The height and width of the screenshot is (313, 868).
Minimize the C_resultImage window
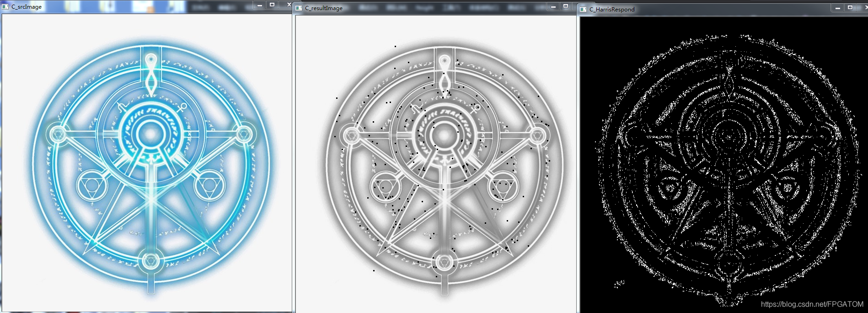pos(553,6)
